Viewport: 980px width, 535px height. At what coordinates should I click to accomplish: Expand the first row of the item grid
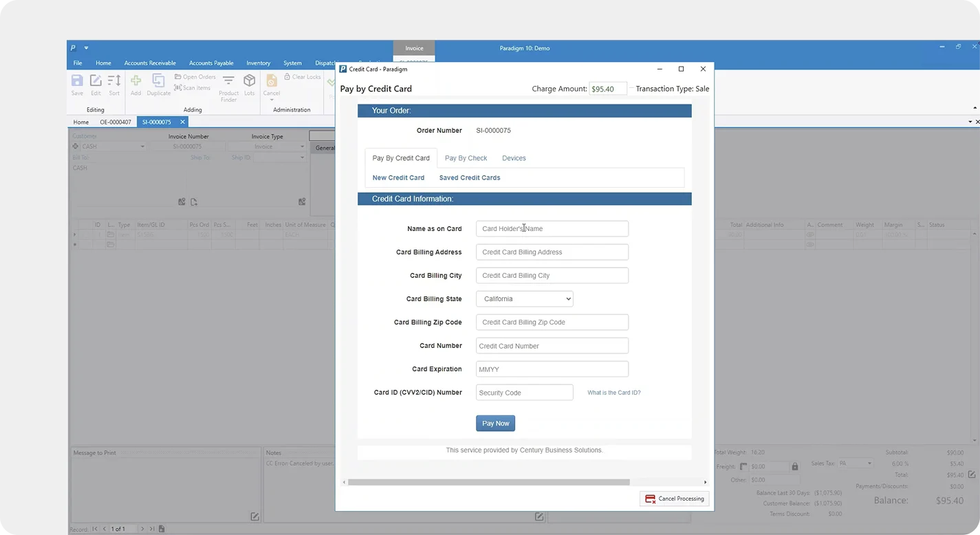click(75, 234)
